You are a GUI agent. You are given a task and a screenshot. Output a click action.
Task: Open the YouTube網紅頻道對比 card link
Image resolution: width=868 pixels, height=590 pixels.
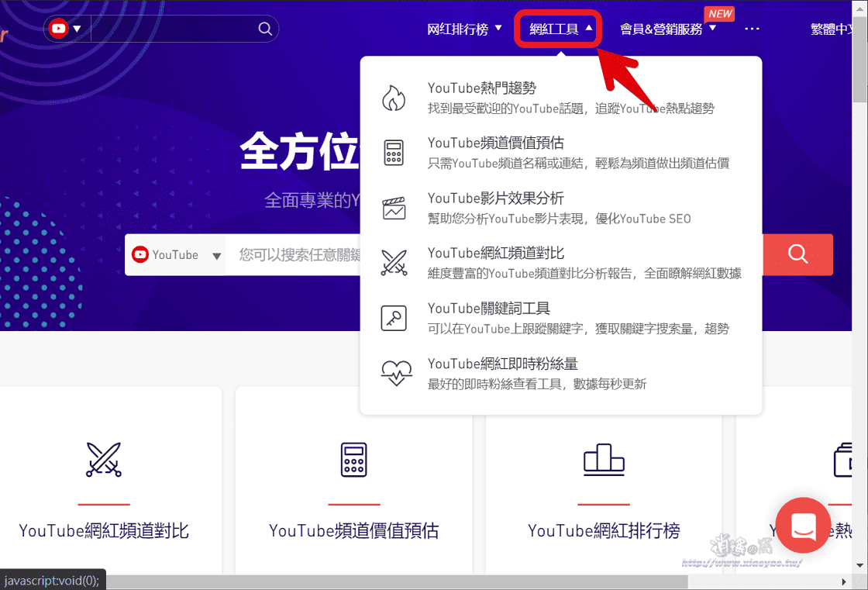click(x=104, y=531)
